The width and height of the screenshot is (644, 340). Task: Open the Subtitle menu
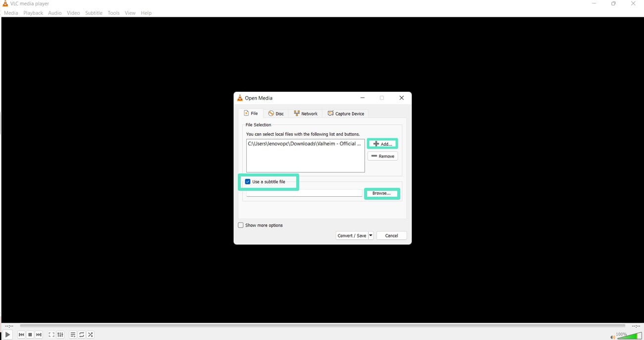pyautogui.click(x=94, y=13)
